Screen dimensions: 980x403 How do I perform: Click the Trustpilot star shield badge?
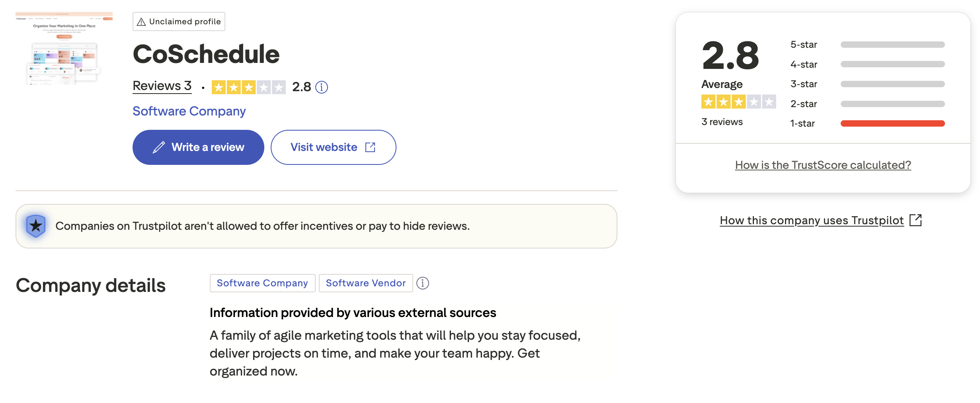(36, 226)
